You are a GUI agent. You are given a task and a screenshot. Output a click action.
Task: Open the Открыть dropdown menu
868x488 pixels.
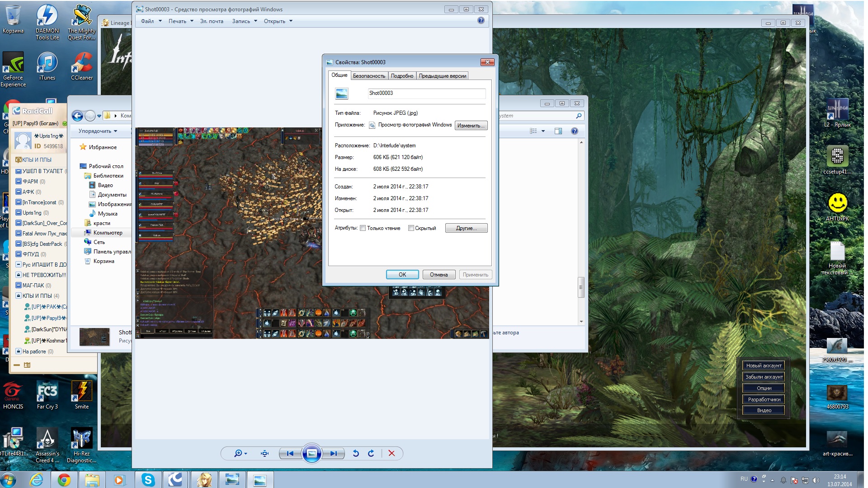[x=278, y=21]
